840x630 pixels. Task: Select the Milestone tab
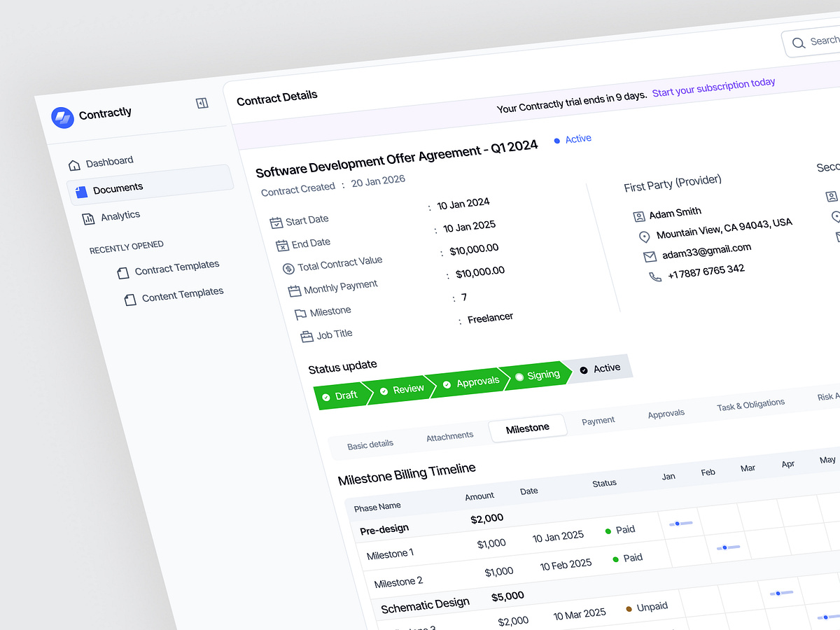tap(528, 428)
